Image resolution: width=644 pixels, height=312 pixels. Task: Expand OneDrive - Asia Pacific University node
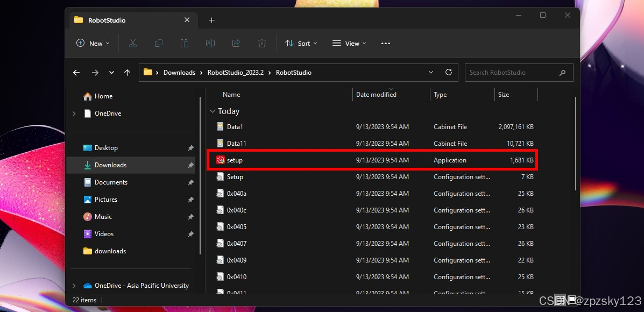click(74, 286)
